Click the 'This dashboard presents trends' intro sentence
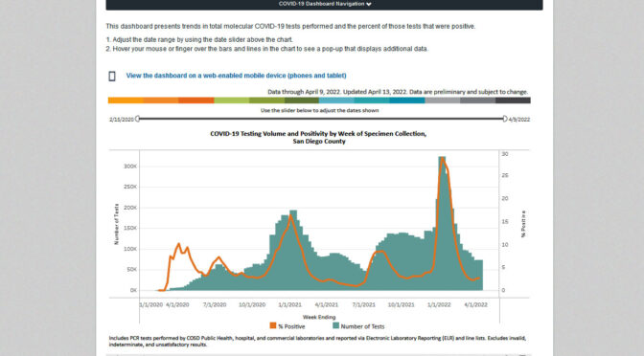The width and height of the screenshot is (644, 356). click(x=290, y=26)
